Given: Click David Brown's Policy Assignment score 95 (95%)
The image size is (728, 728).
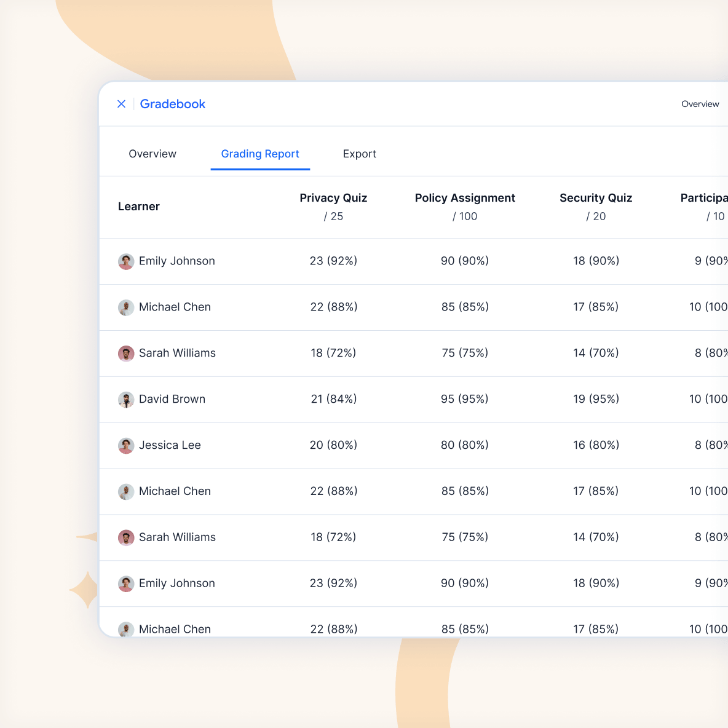Looking at the screenshot, I should point(465,399).
